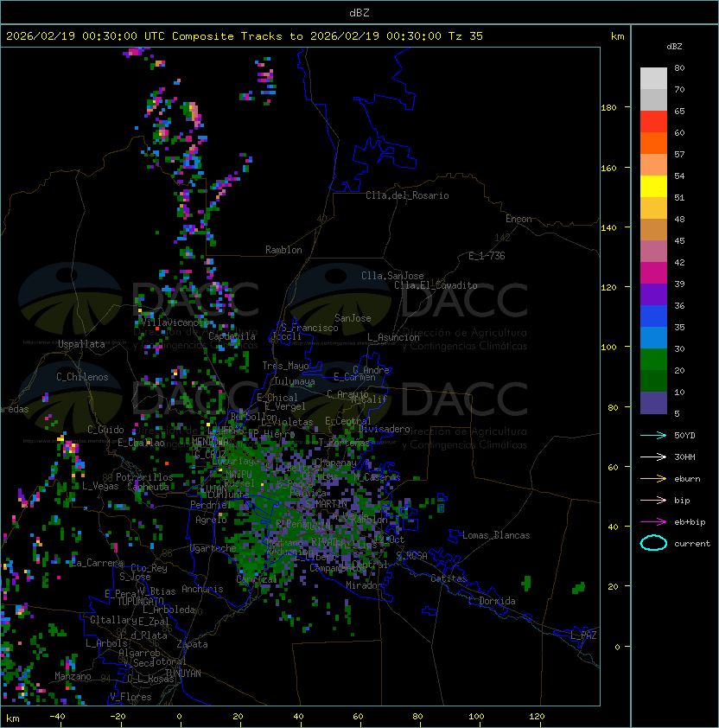719x728 pixels.
Task: Click the magenta eb+bip arrow legend icon
Action: [653, 522]
